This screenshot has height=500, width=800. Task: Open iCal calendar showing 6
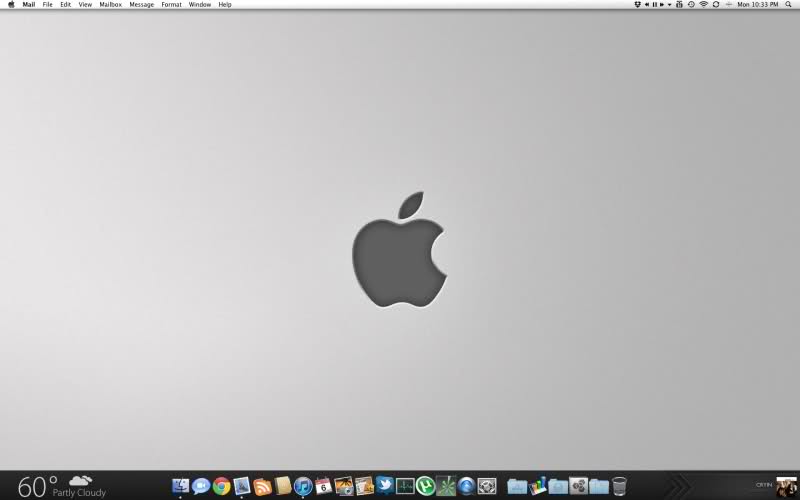click(x=323, y=486)
